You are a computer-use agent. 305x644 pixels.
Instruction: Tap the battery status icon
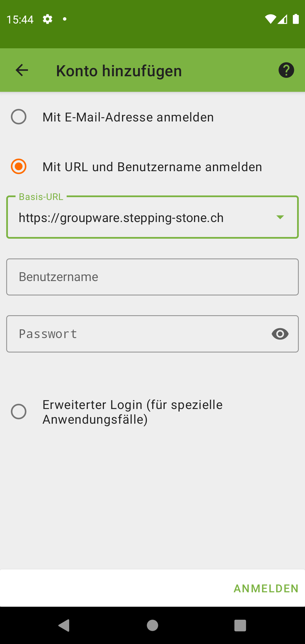[x=296, y=19]
